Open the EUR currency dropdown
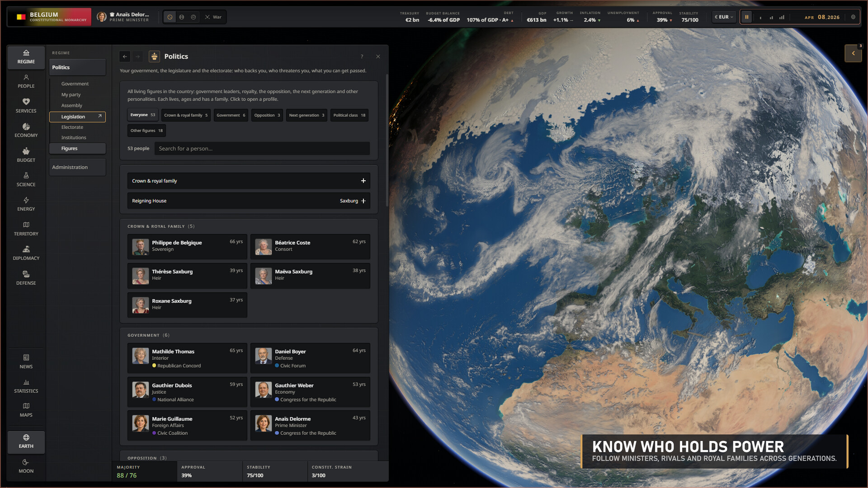This screenshot has width=868, height=488. point(724,17)
